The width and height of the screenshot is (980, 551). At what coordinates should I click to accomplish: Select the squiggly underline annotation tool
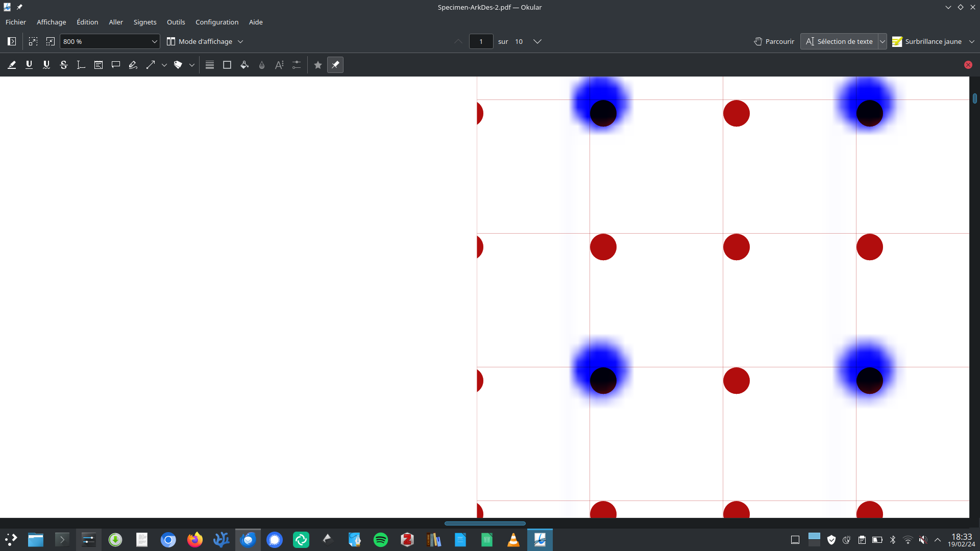[x=46, y=65]
